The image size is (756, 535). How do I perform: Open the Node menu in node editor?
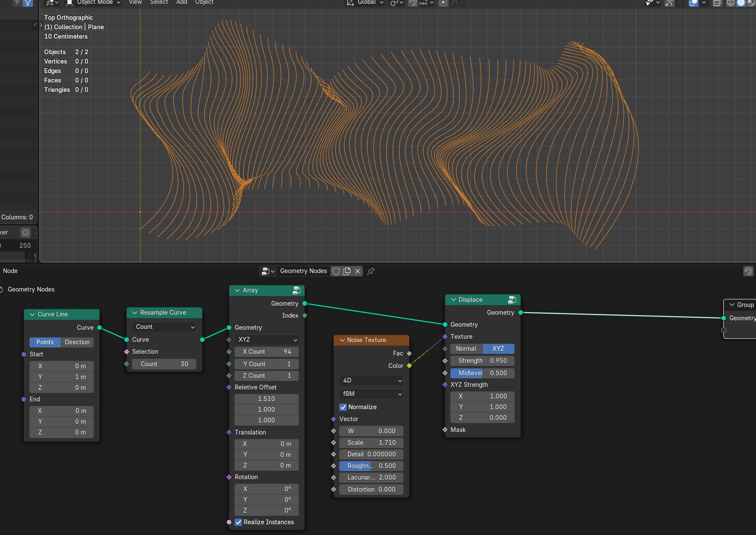(10, 271)
